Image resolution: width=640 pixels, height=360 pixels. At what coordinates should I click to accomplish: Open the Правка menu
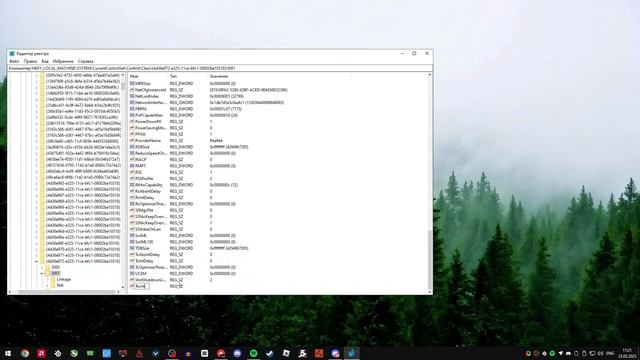click(x=30, y=61)
